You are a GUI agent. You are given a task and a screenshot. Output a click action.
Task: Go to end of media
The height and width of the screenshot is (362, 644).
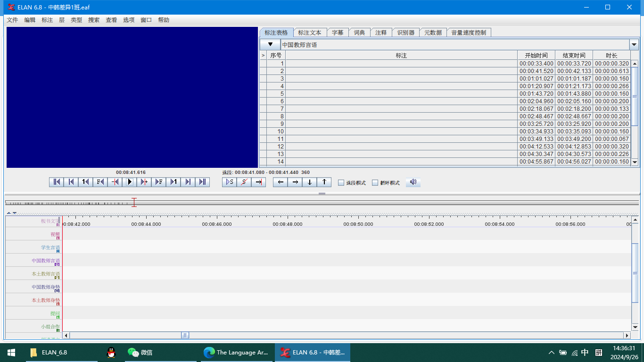click(202, 182)
